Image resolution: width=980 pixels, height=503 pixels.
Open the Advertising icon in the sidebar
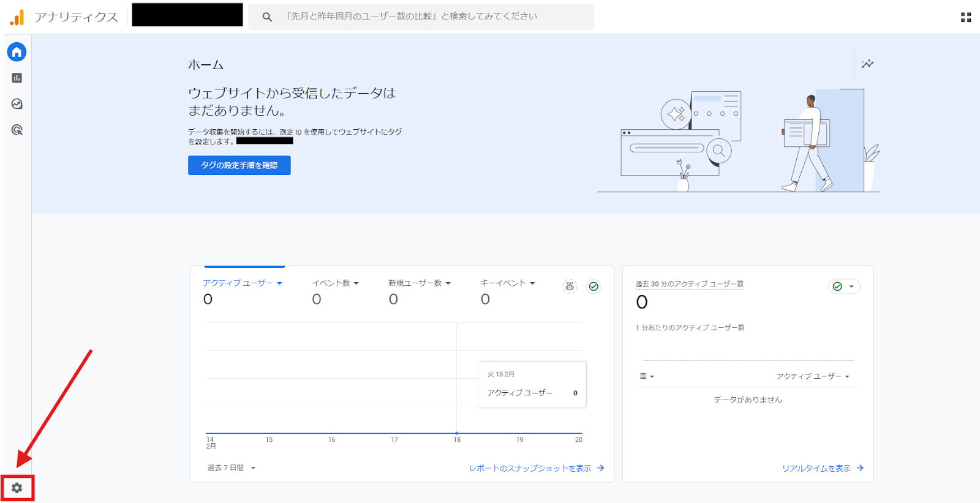pyautogui.click(x=17, y=130)
